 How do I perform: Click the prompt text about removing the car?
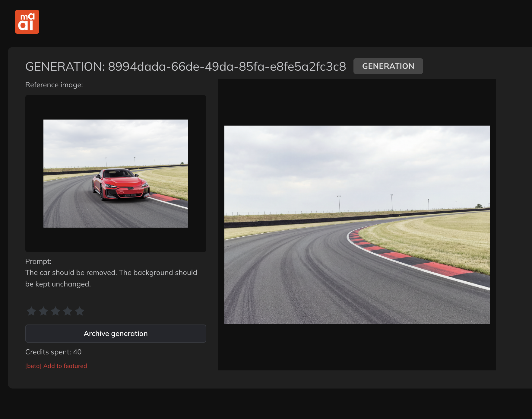tap(111, 278)
